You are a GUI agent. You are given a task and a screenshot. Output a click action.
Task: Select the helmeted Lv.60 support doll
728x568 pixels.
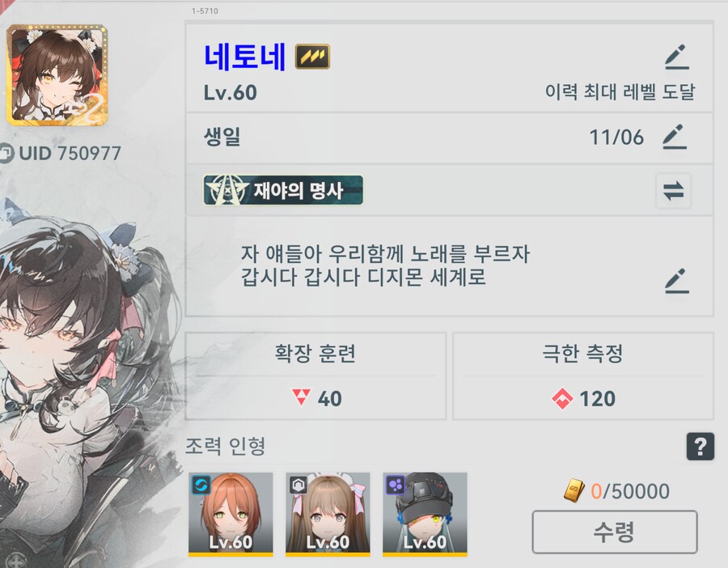[x=425, y=514]
